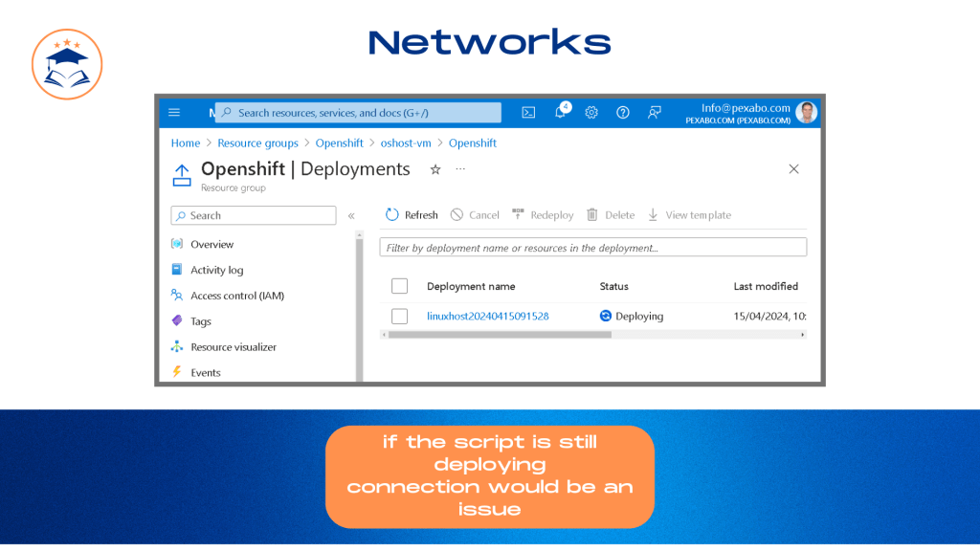980x551 pixels.
Task: Select all deployments header checkbox
Action: [399, 286]
